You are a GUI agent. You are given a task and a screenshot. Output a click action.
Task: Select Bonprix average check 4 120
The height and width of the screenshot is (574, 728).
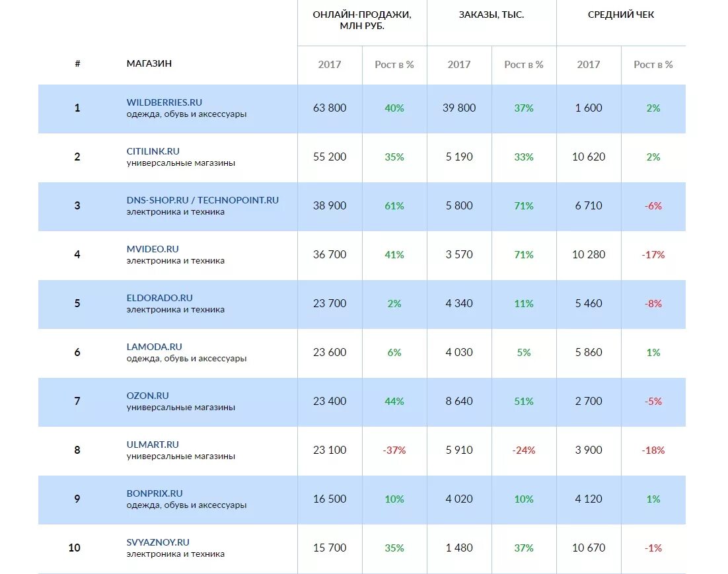coord(589,499)
